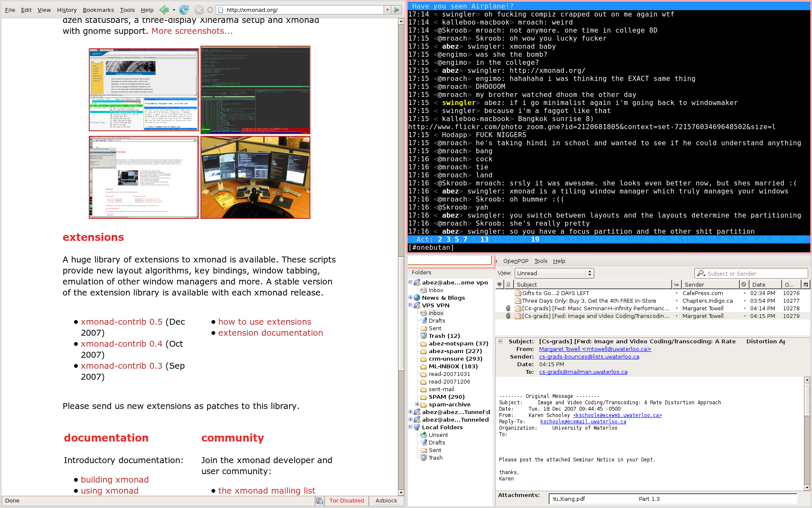Collapse the Local Folders tree
Screen dimensions: 812x508
(x=410, y=427)
